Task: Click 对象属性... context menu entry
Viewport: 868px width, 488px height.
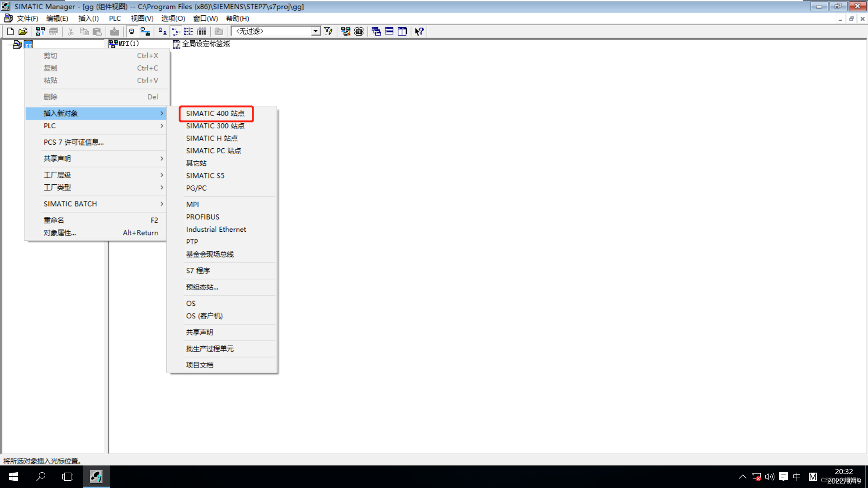Action: (60, 233)
